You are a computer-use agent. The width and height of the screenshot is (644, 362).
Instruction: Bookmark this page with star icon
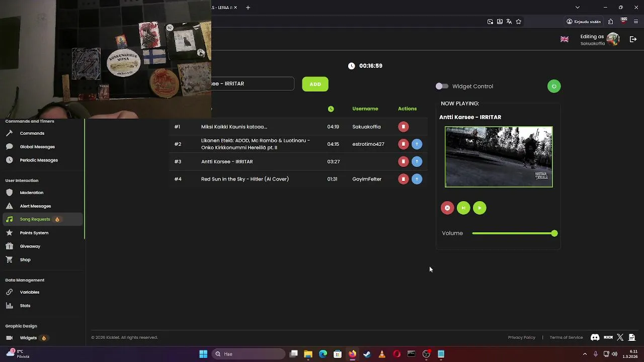tap(518, 22)
